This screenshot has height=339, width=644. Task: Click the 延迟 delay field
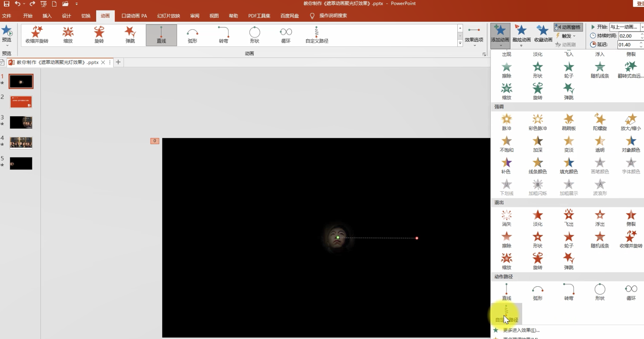628,44
